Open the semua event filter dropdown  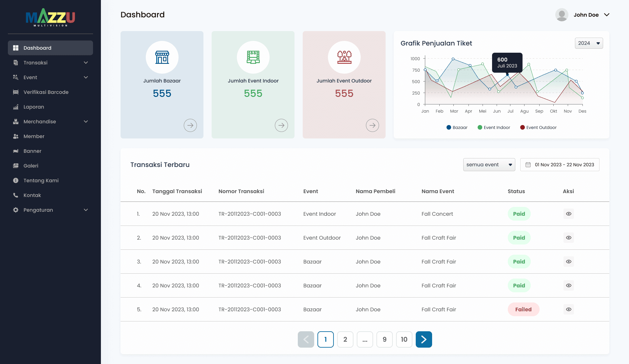[489, 165]
